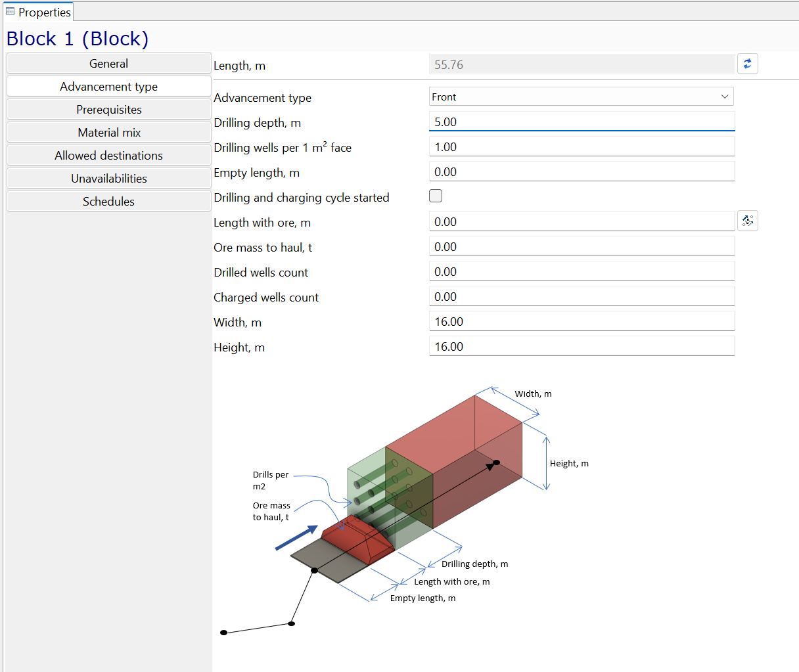Click the Ore mass to haul input field

point(582,246)
